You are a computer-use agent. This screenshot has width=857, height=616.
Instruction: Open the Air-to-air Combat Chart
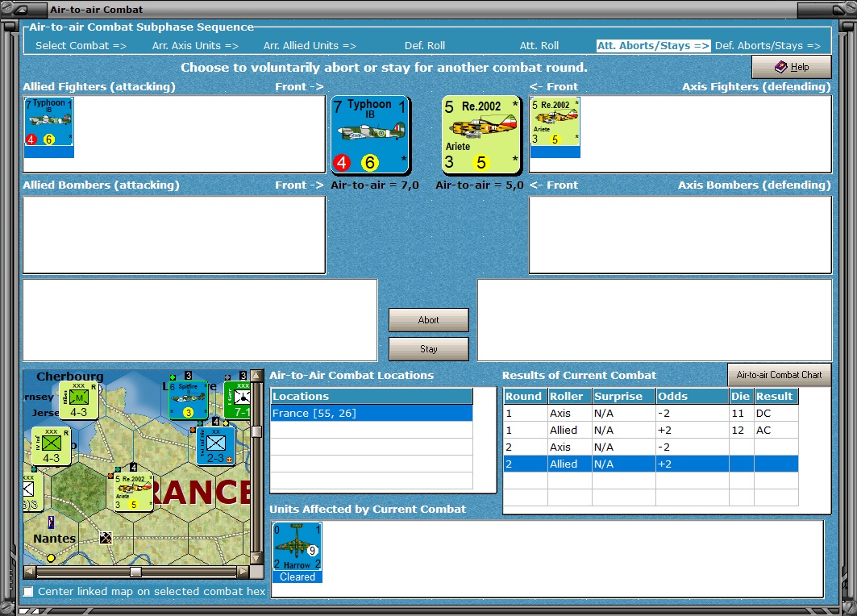pyautogui.click(x=779, y=374)
